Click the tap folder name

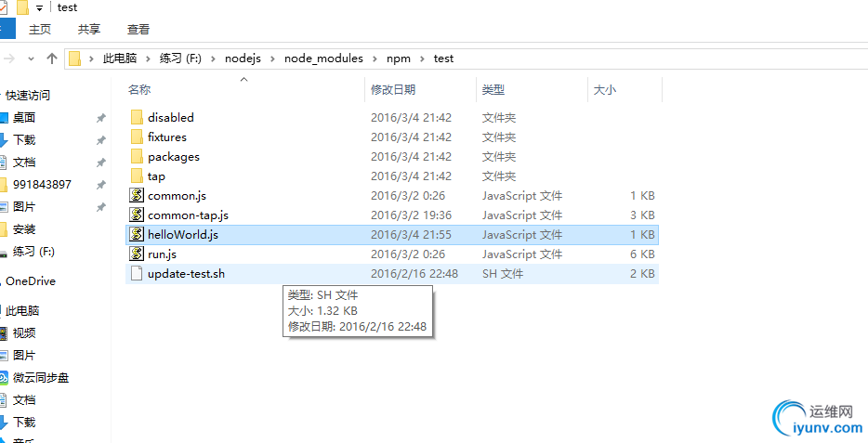156,176
